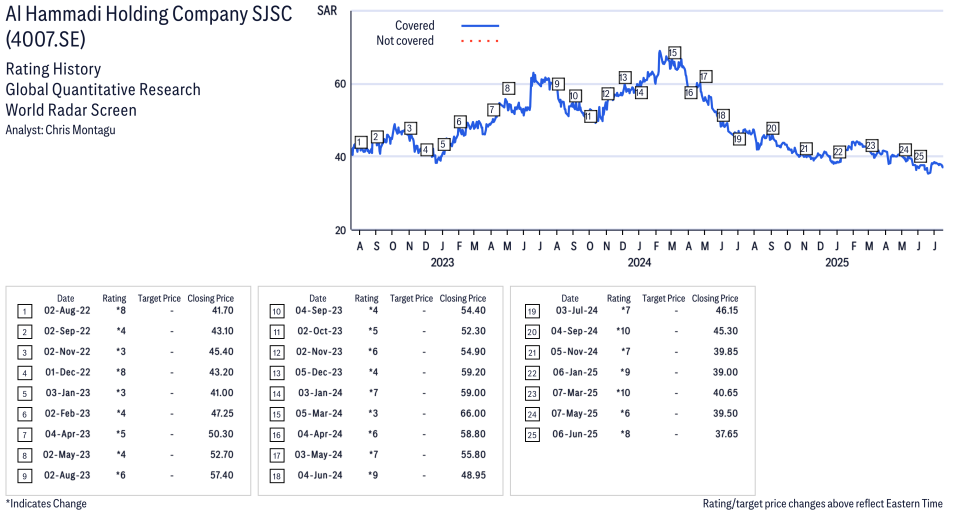Image resolution: width=954 pixels, height=510 pixels.
Task: Click the Analyst: Chris Montagu line
Action: point(60,130)
